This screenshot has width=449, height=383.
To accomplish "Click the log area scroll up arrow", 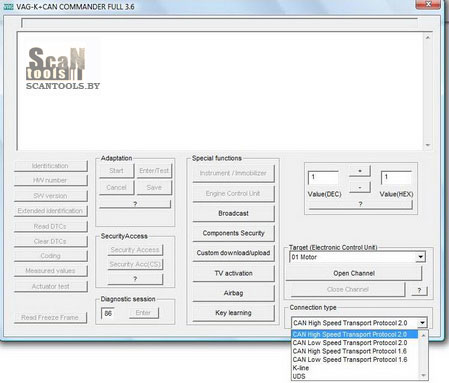I will coord(428,38).
